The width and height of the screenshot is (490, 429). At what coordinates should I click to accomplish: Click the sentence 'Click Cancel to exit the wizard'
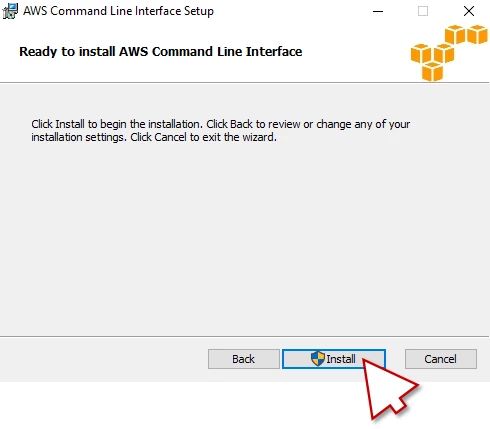[203, 137]
